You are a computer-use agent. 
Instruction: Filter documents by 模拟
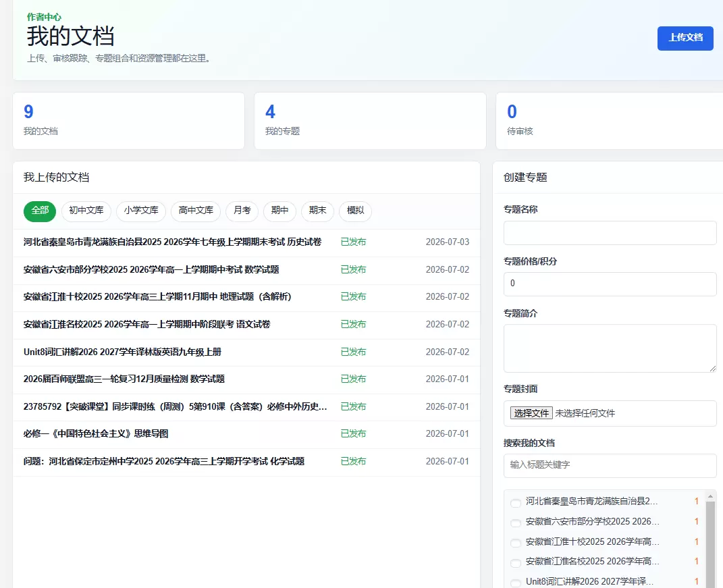point(356,211)
